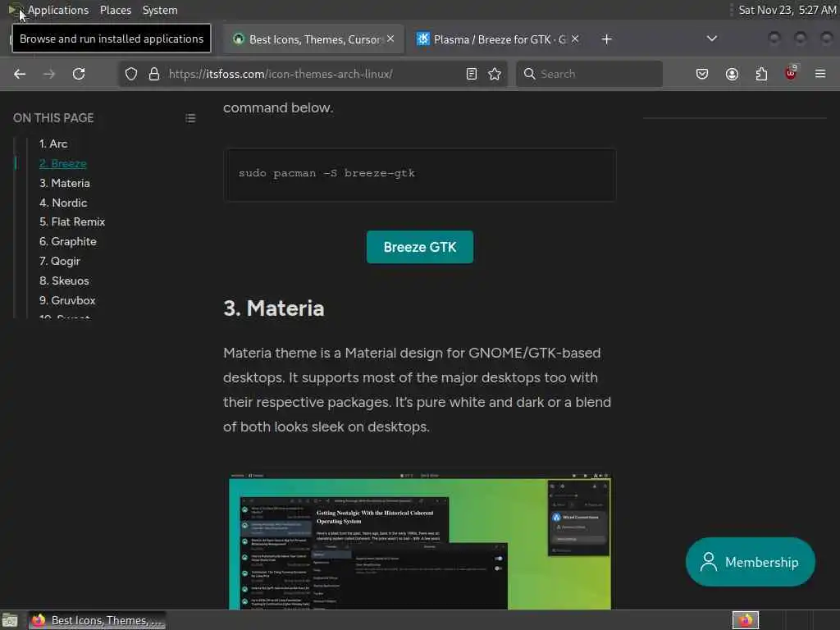Open Firefox hamburger application menu
The width and height of the screenshot is (840, 630).
pyautogui.click(x=820, y=74)
